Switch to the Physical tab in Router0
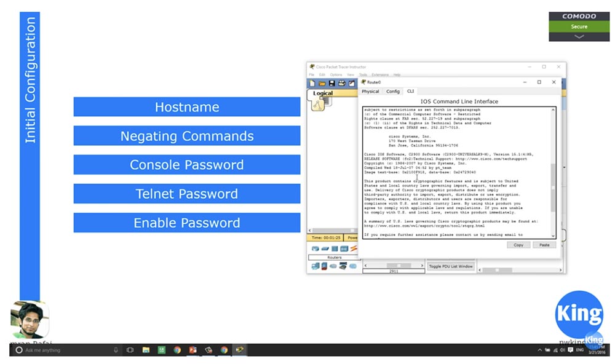 tap(370, 92)
